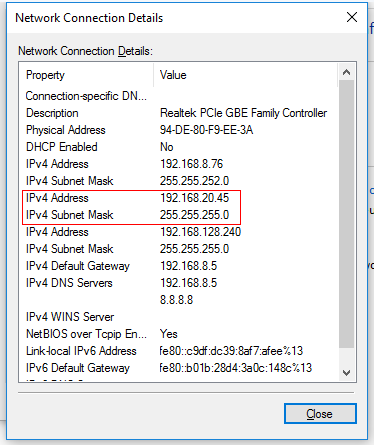This screenshot has height=445, width=374.
Task: Click IP address 192.168.20.45
Action: 195,198
